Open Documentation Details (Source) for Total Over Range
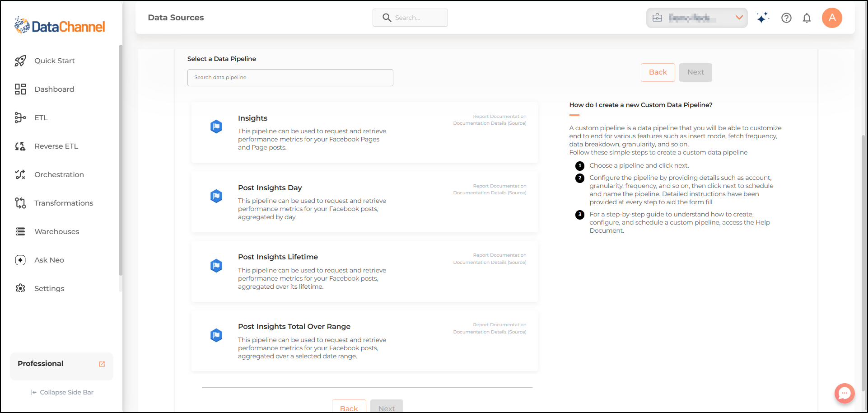 pos(490,332)
